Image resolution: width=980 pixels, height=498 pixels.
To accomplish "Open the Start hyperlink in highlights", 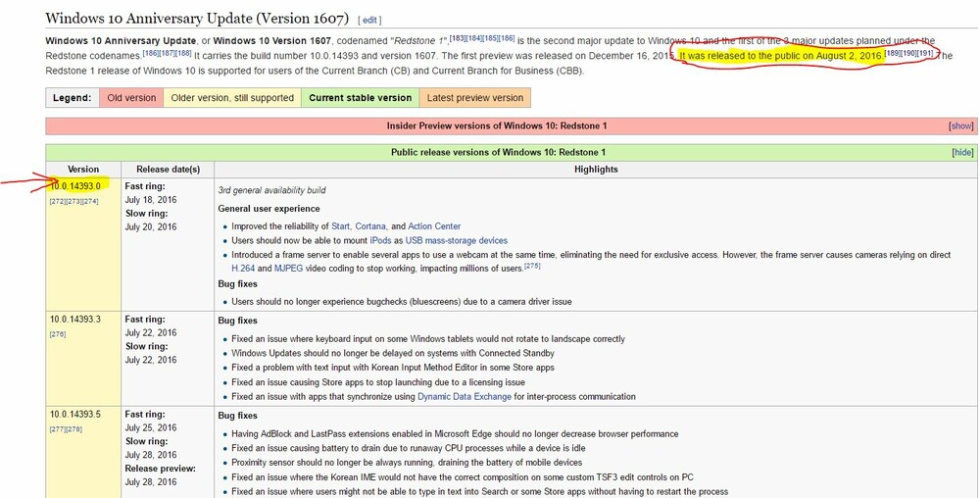I will (x=341, y=226).
